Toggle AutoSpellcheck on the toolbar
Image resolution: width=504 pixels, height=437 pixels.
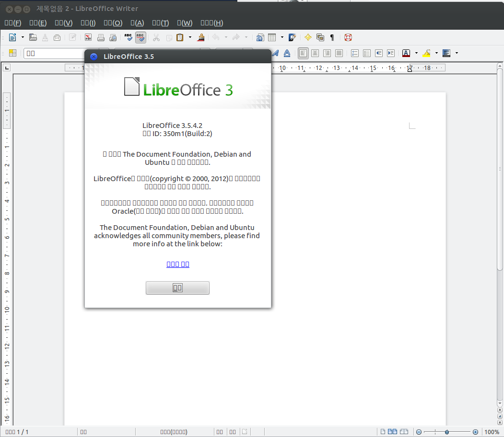141,37
